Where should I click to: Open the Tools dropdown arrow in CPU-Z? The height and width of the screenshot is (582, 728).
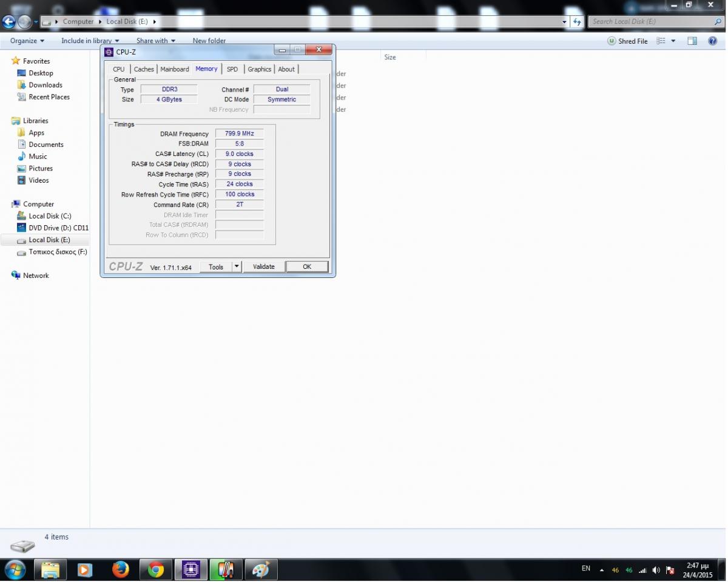237,267
